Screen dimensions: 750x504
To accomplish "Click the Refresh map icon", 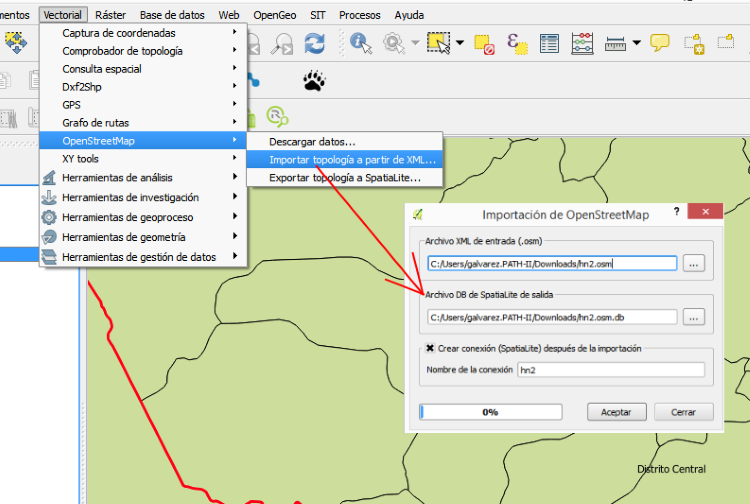I will click(315, 43).
